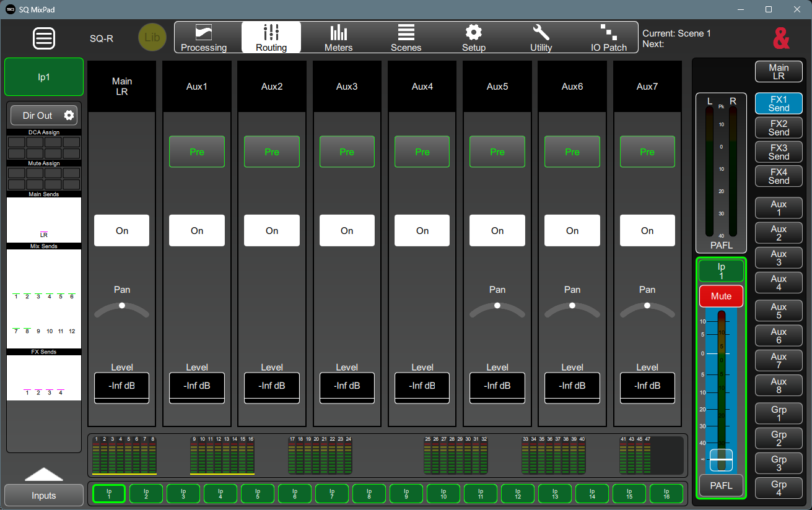Select input channel Ip 16 strip button
Viewport: 812px width, 510px height.
[666, 493]
